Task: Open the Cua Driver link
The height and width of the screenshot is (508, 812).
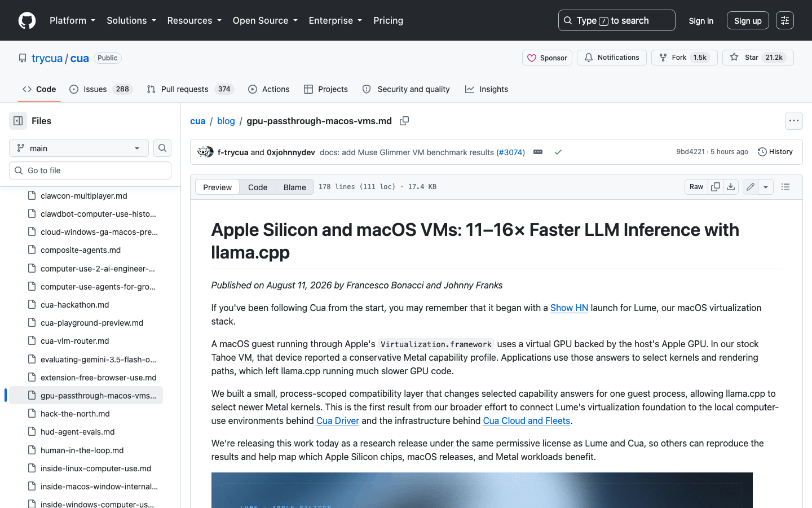Action: coord(338,421)
